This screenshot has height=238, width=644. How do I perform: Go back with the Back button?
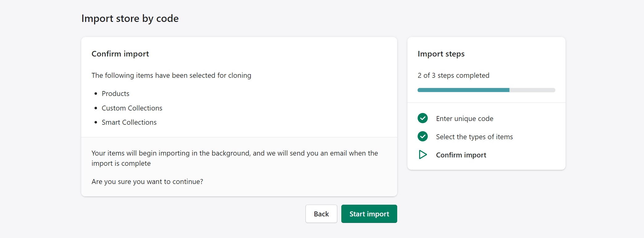click(x=321, y=214)
